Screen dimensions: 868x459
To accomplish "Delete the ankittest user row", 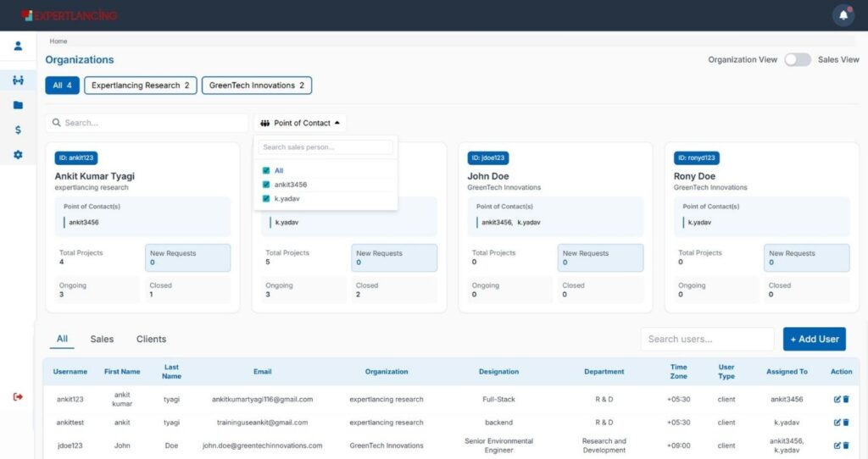I will [x=846, y=423].
